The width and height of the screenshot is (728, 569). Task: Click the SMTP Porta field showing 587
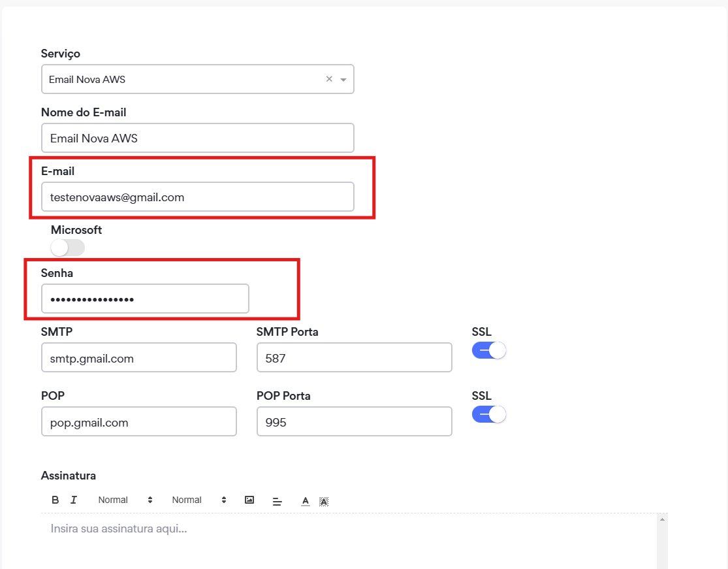(354, 357)
